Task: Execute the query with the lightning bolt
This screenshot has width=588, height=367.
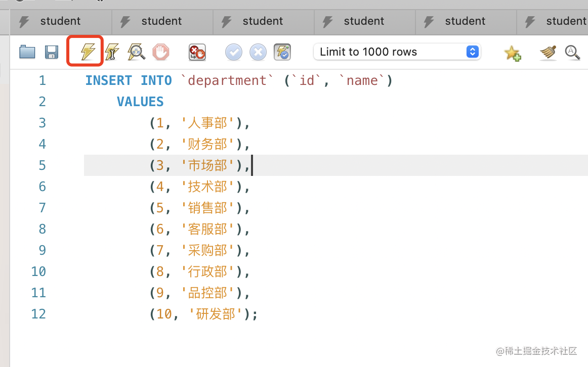Action: coord(87,51)
